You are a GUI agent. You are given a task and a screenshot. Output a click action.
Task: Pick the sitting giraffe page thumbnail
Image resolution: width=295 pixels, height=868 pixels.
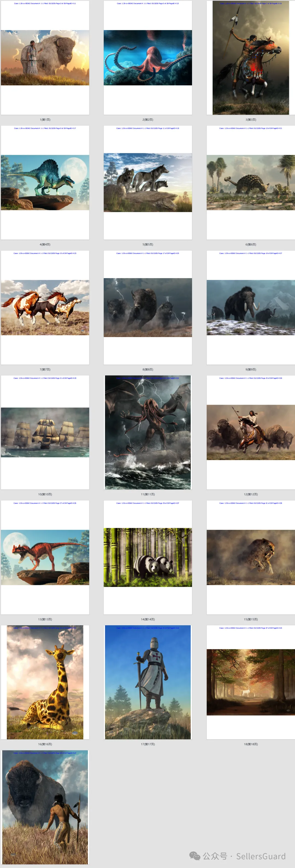coord(45,682)
